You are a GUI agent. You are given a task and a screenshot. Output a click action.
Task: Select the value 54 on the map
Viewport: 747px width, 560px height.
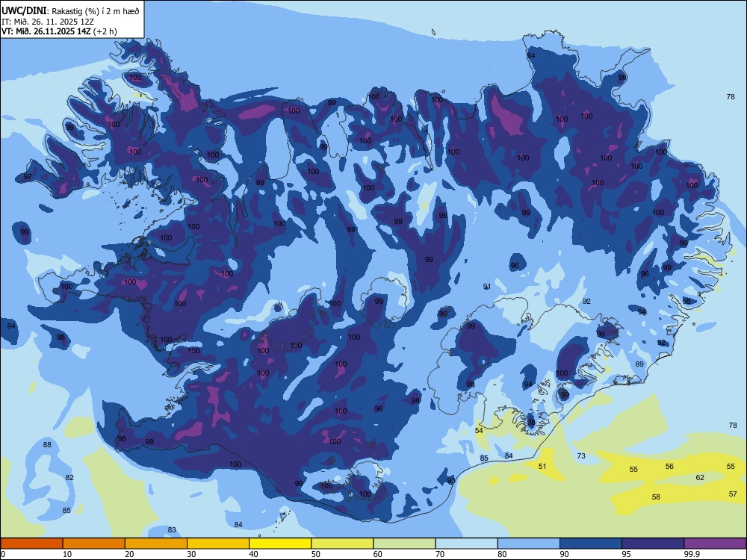[x=479, y=431]
